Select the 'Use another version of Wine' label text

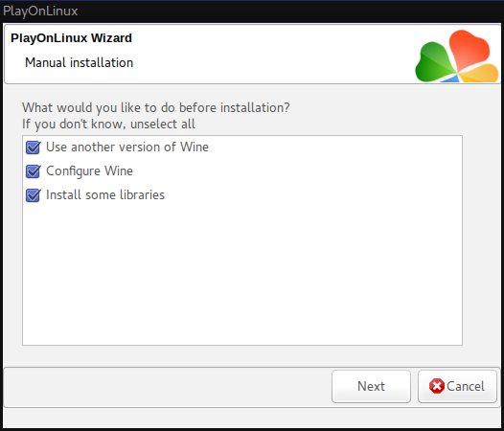tap(127, 147)
